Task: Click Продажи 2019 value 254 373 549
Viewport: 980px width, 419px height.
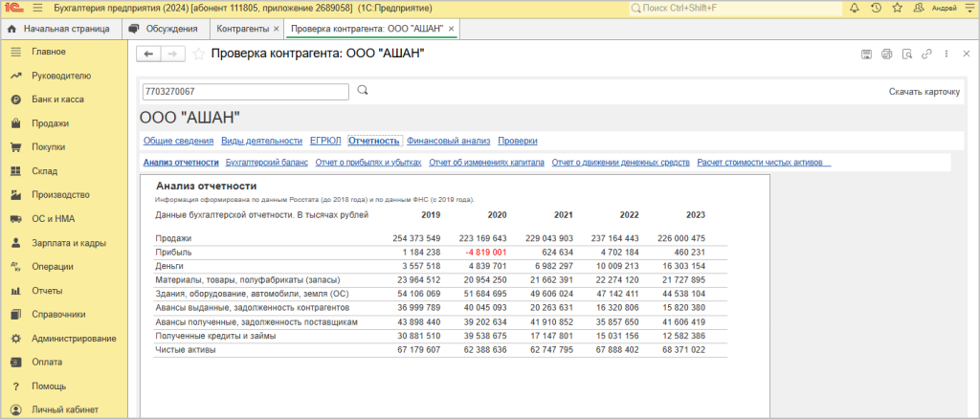Action: point(416,238)
